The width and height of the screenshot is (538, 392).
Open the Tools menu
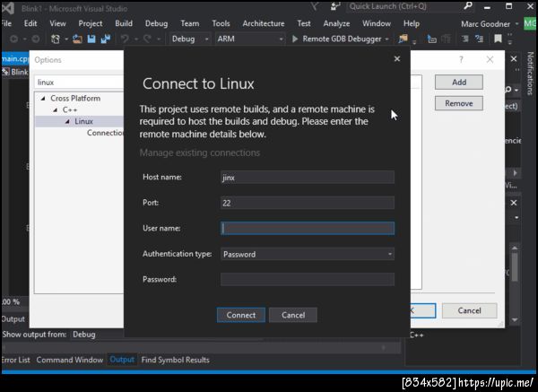point(221,23)
